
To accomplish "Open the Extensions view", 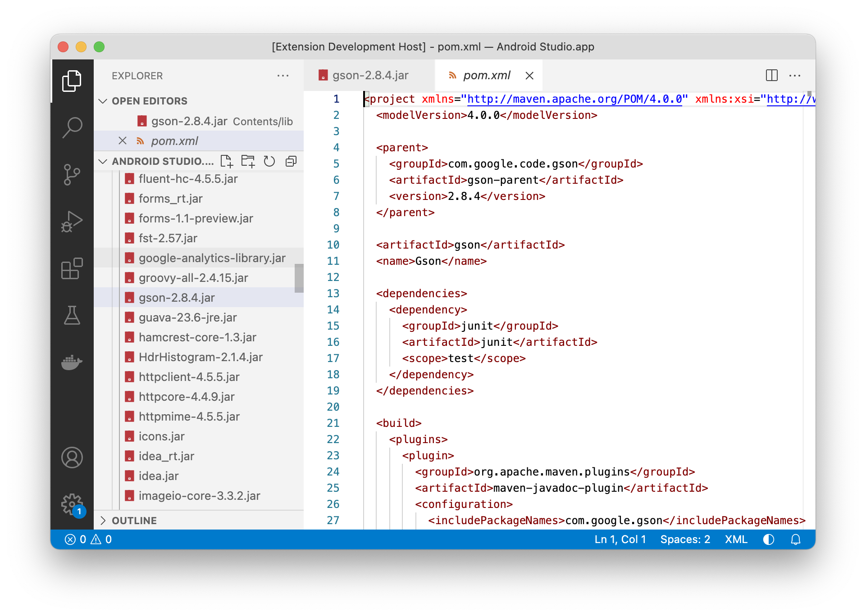I will (72, 269).
